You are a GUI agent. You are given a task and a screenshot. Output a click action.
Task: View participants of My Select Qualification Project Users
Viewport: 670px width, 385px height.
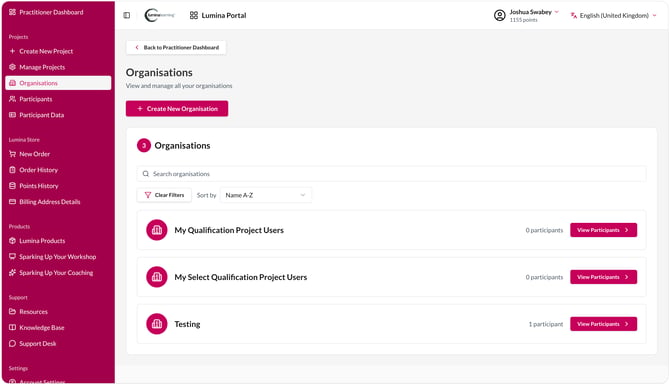pos(603,277)
